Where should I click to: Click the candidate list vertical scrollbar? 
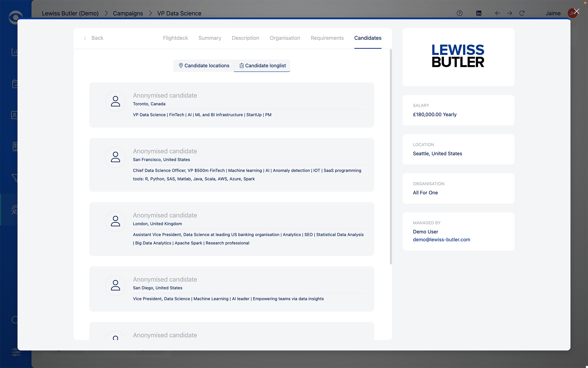391,157
